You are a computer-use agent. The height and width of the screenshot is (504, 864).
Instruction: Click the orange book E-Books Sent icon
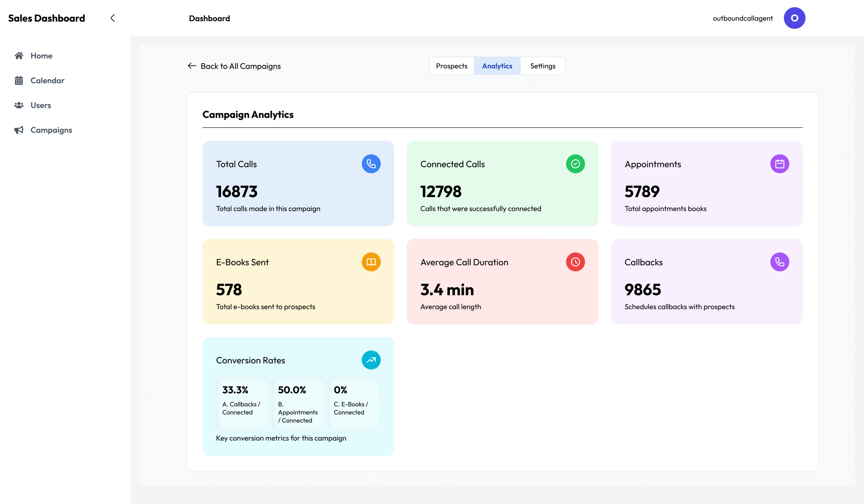coord(371,262)
